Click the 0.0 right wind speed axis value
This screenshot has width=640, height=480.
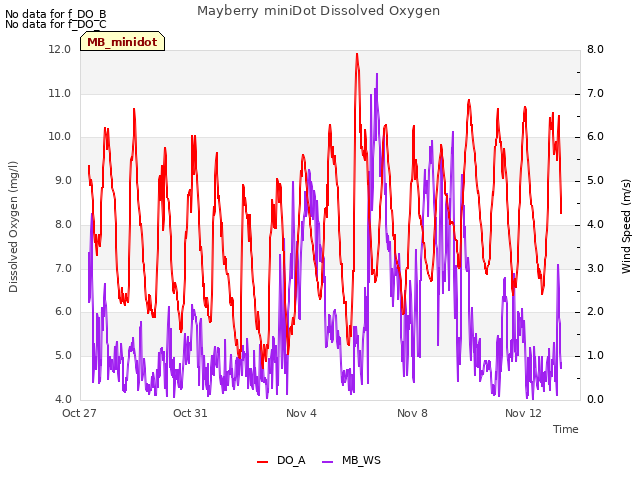click(596, 399)
